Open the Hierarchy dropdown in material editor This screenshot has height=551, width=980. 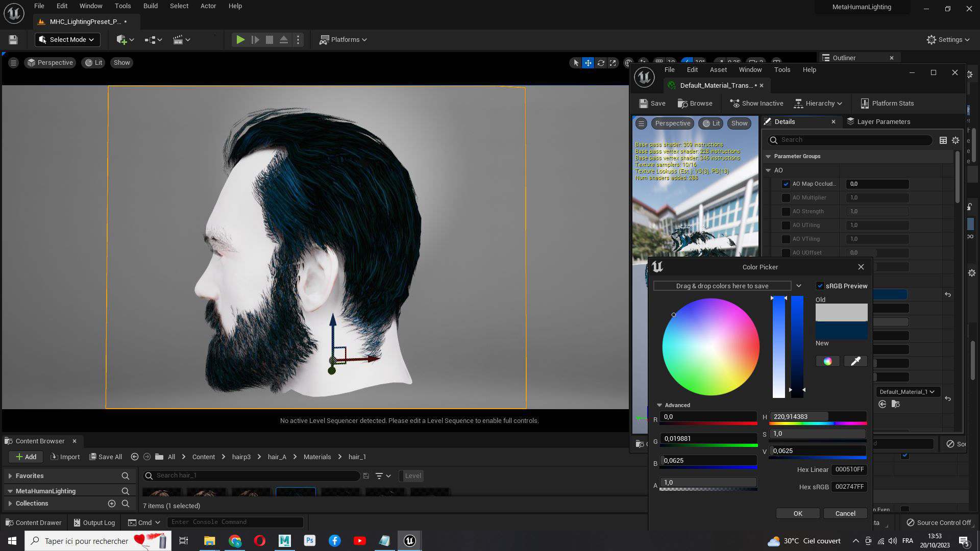click(x=818, y=104)
